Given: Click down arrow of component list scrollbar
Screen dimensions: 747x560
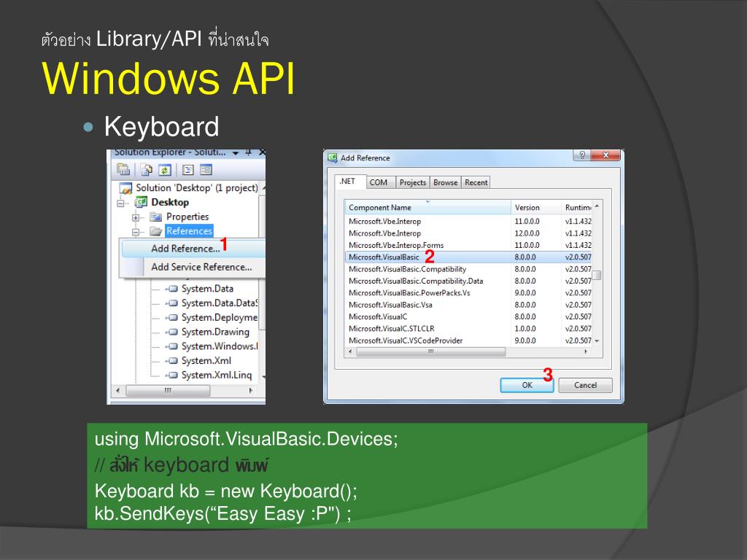Looking at the screenshot, I should 597,341.
